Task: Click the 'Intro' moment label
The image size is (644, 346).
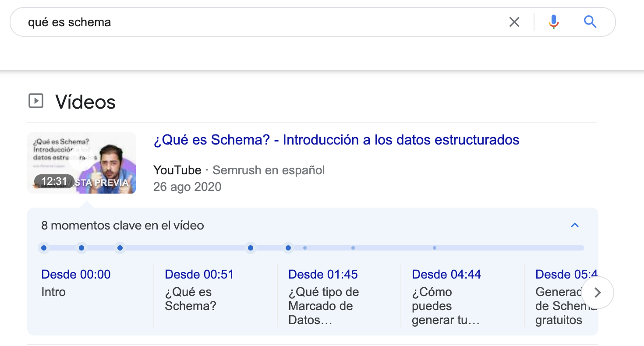Action: pos(53,292)
